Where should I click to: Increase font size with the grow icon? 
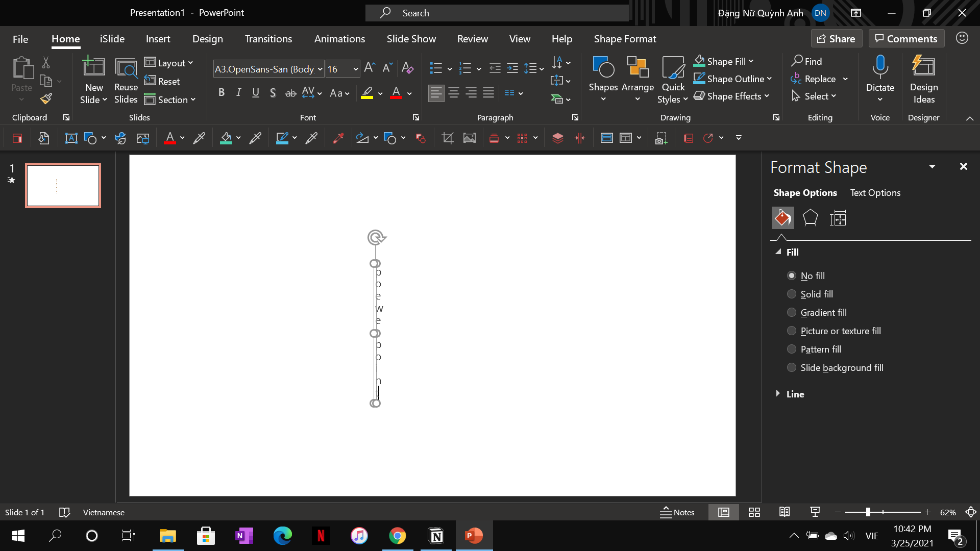[x=370, y=68]
